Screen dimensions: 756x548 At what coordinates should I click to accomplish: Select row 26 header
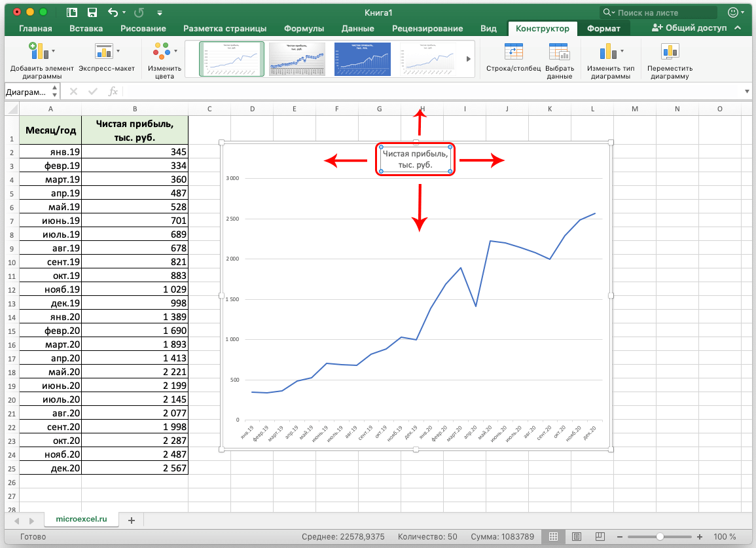click(x=12, y=483)
